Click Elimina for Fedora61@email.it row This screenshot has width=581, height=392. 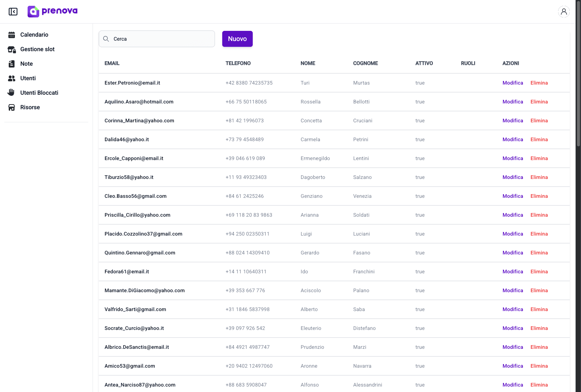[x=539, y=271]
